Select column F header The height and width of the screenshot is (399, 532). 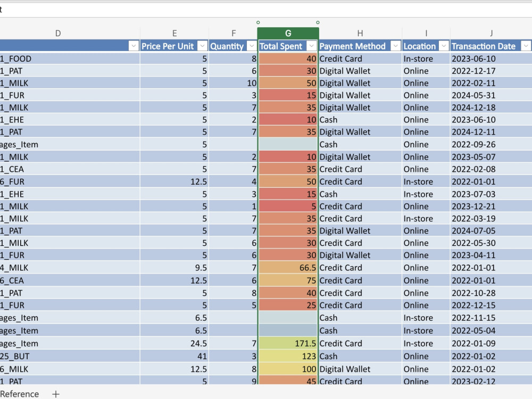click(x=234, y=33)
